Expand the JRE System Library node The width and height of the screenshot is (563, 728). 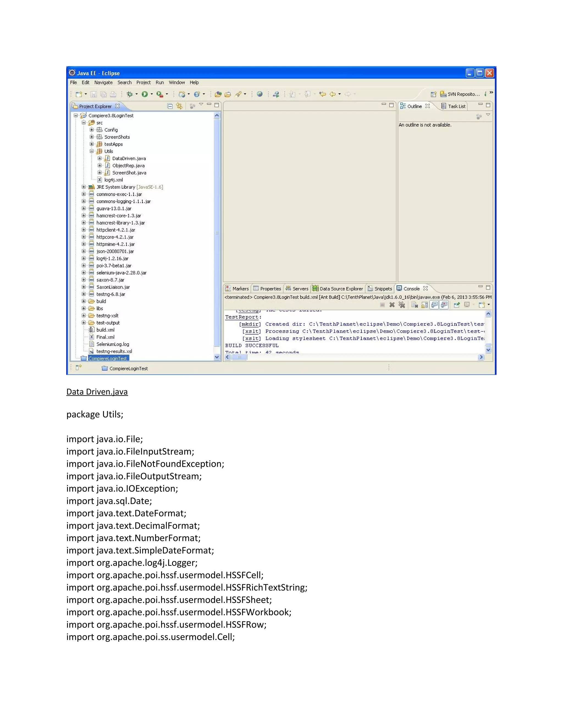pos(84,187)
